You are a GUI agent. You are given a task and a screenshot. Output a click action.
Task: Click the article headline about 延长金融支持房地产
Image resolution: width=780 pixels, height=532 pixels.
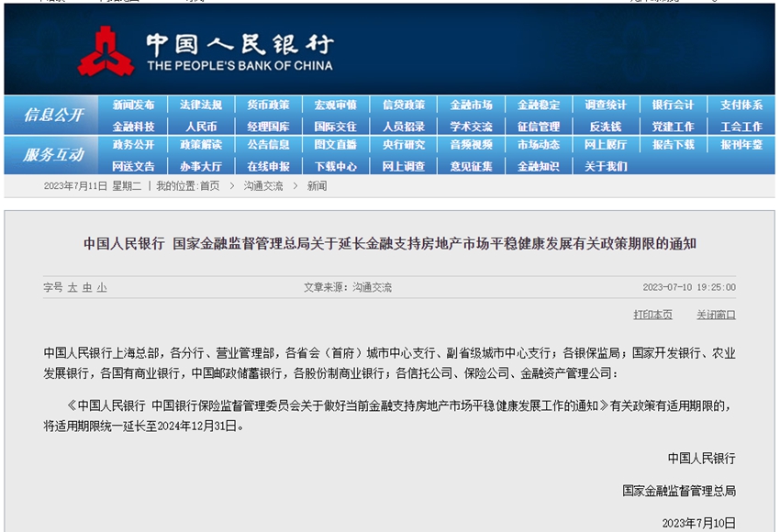click(389, 244)
